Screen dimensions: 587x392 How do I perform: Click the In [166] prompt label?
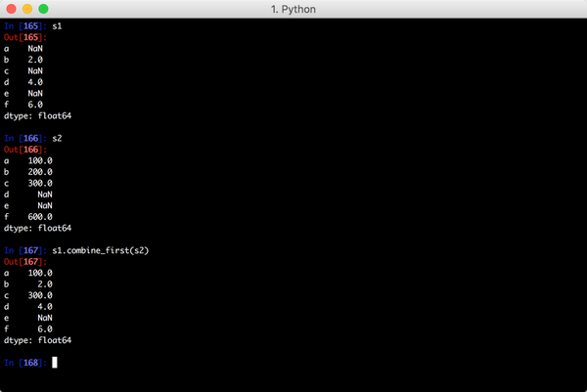tap(24, 139)
